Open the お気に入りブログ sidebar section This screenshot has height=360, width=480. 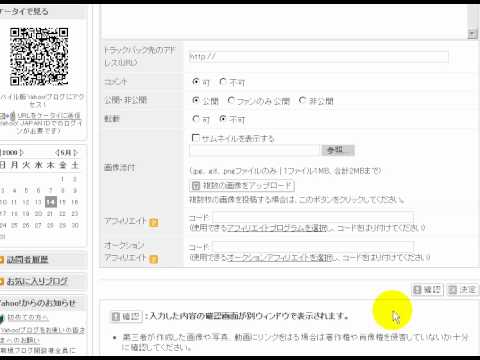37,282
